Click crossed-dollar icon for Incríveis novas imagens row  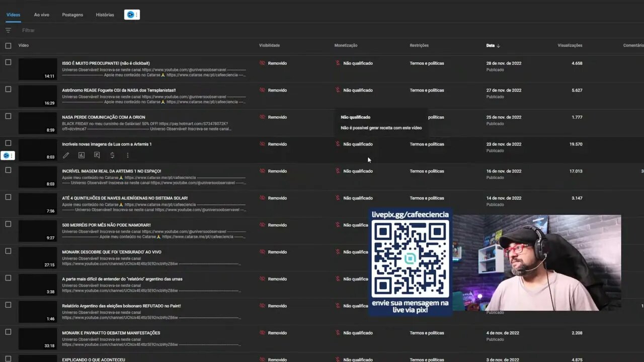[x=338, y=144]
